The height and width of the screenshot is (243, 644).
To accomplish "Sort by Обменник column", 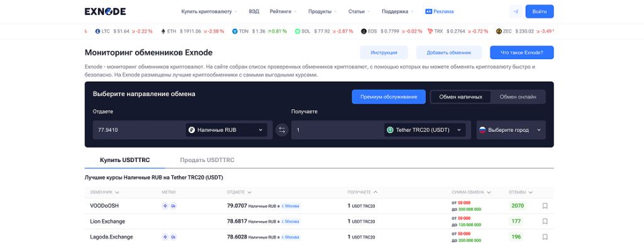I will [105, 192].
